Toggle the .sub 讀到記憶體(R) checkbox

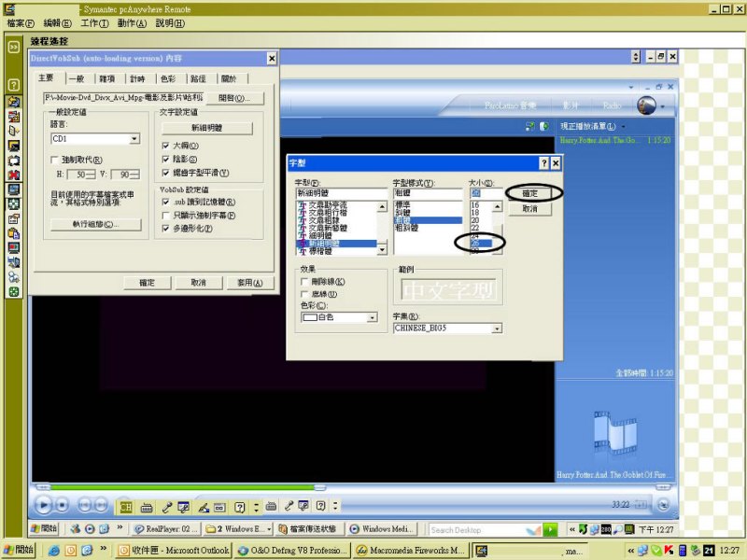click(x=166, y=202)
